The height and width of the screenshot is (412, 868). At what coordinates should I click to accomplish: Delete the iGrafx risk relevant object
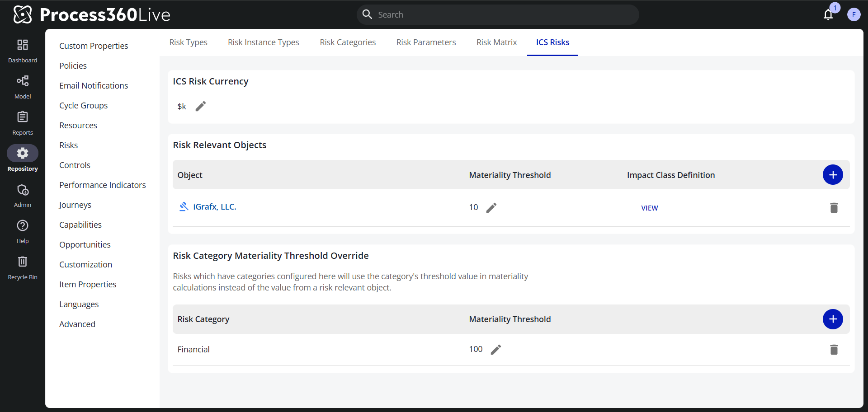point(834,208)
